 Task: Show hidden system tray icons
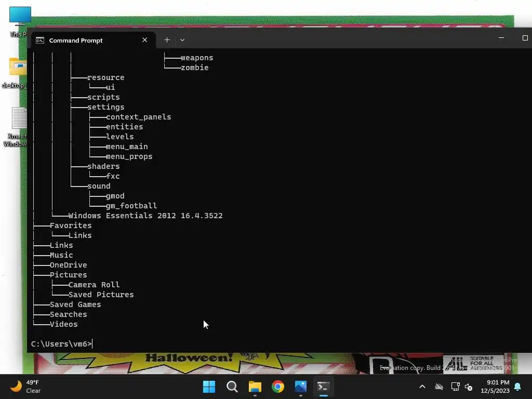[x=422, y=387]
